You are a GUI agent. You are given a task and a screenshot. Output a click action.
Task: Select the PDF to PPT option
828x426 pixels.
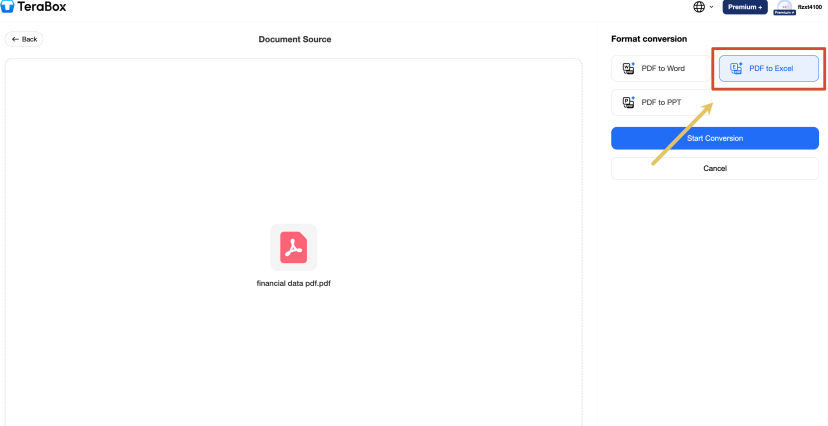tap(661, 102)
